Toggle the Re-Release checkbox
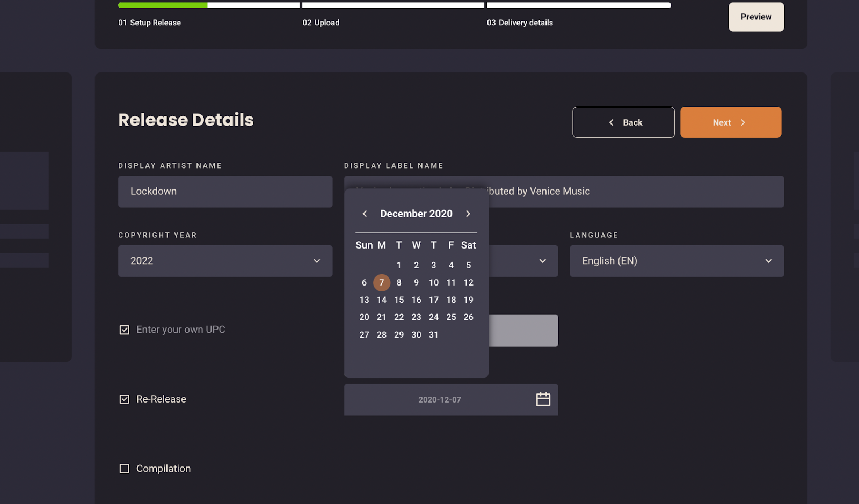The width and height of the screenshot is (859, 504). (125, 399)
